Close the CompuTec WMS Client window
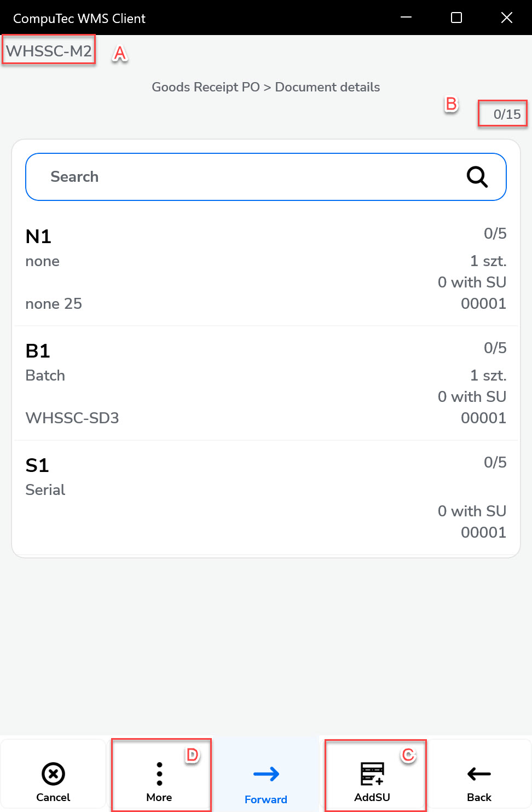The height and width of the screenshot is (812, 532). (x=507, y=18)
